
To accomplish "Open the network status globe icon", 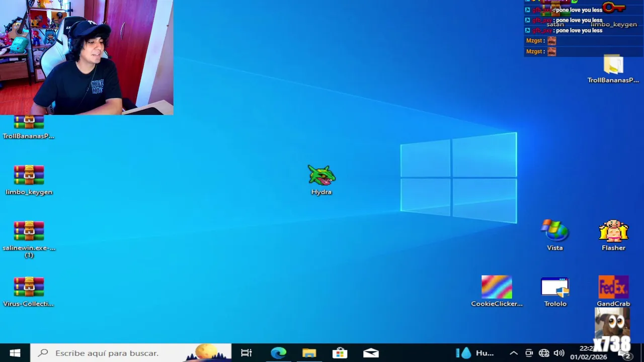I will 544,353.
